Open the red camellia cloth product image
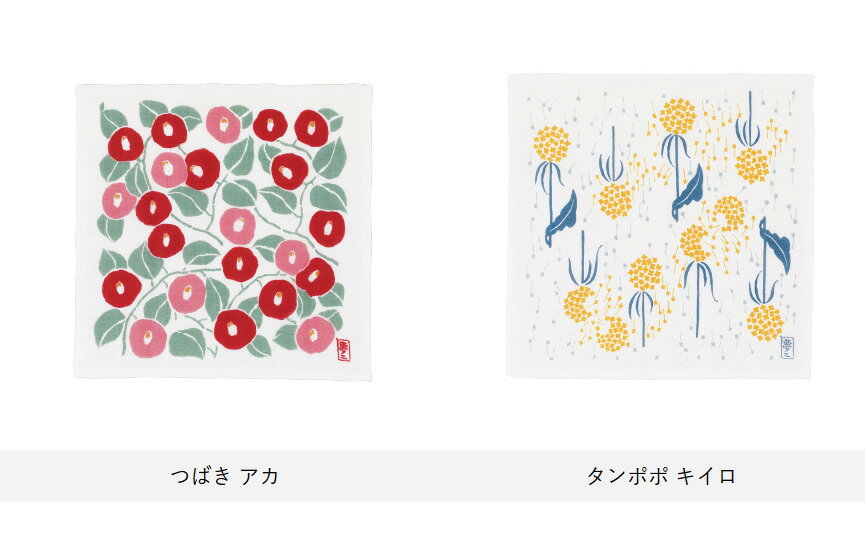The height and width of the screenshot is (543, 865). 223,232
